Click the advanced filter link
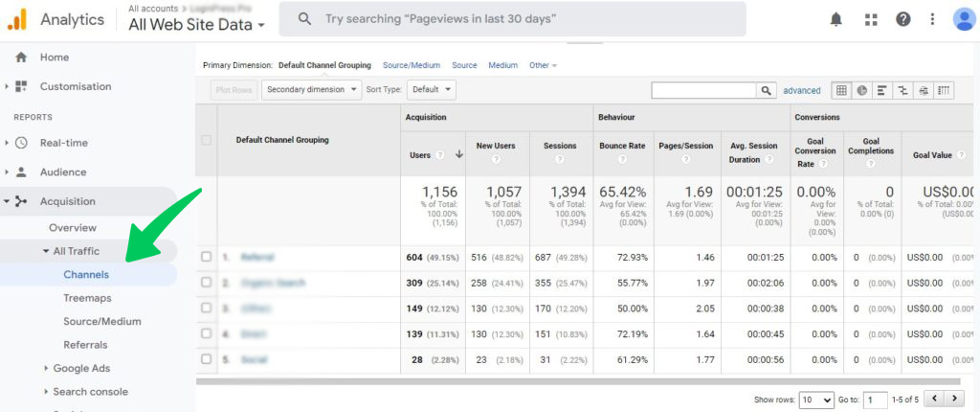This screenshot has height=412, width=980. click(801, 90)
